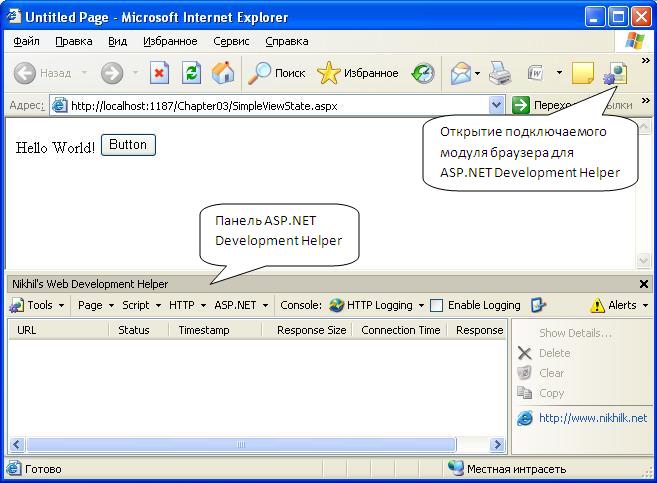Toggle the Enable Logging checkbox
This screenshot has width=657, height=483.
click(436, 305)
